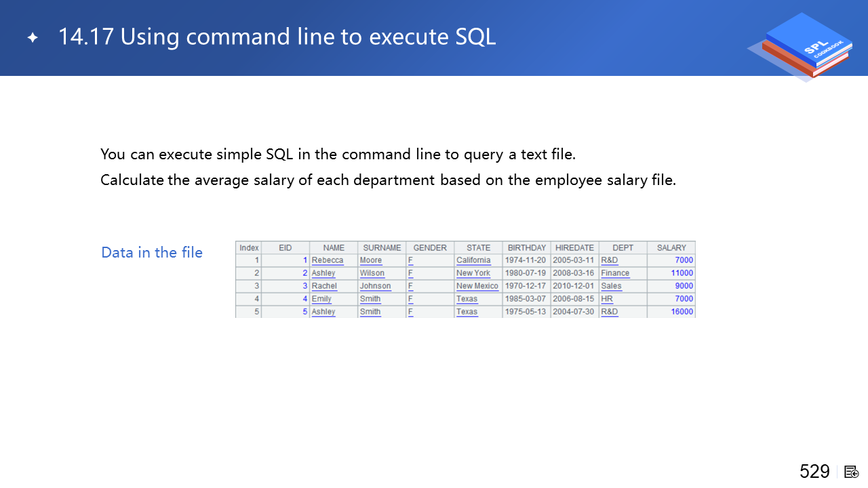Click the DEPT column header
868x488 pixels.
point(623,248)
